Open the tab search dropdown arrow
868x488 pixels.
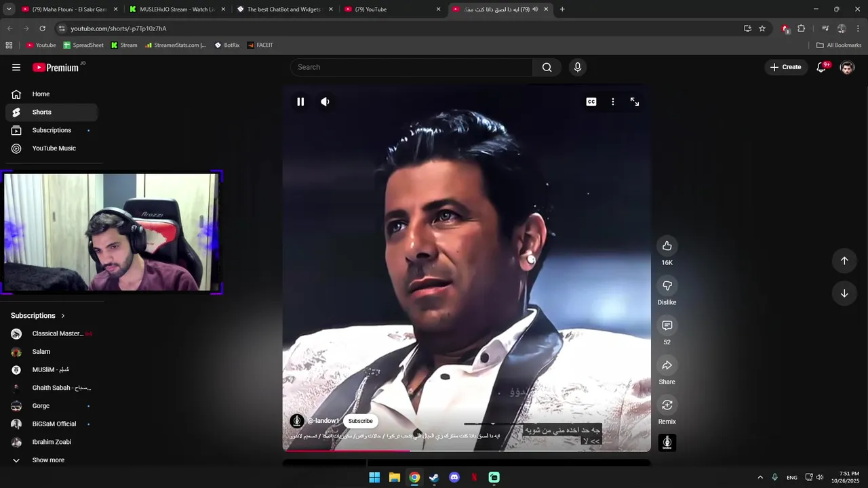[x=9, y=9]
